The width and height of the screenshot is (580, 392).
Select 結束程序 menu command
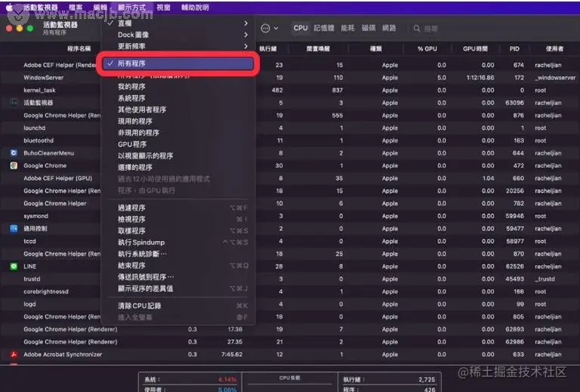pos(178,265)
